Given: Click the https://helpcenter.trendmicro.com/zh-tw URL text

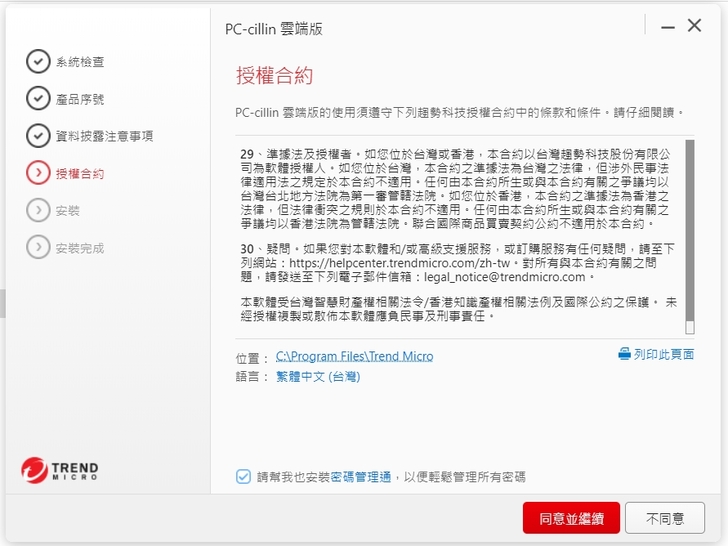Looking at the screenshot, I should pyautogui.click(x=399, y=263).
